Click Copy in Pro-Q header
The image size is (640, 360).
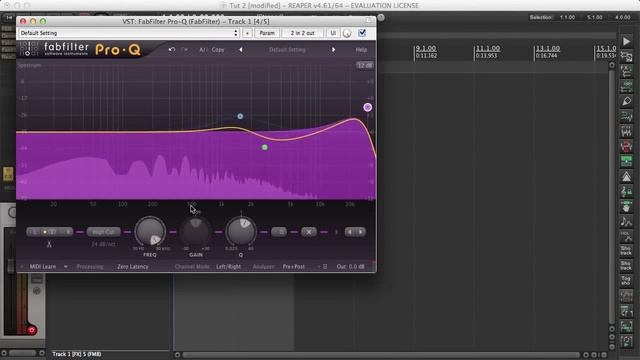point(218,50)
